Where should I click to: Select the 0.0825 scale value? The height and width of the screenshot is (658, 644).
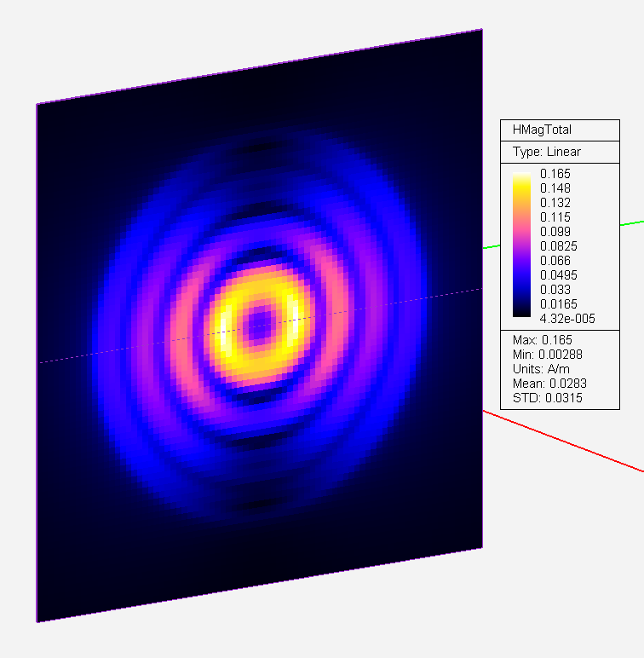point(559,246)
